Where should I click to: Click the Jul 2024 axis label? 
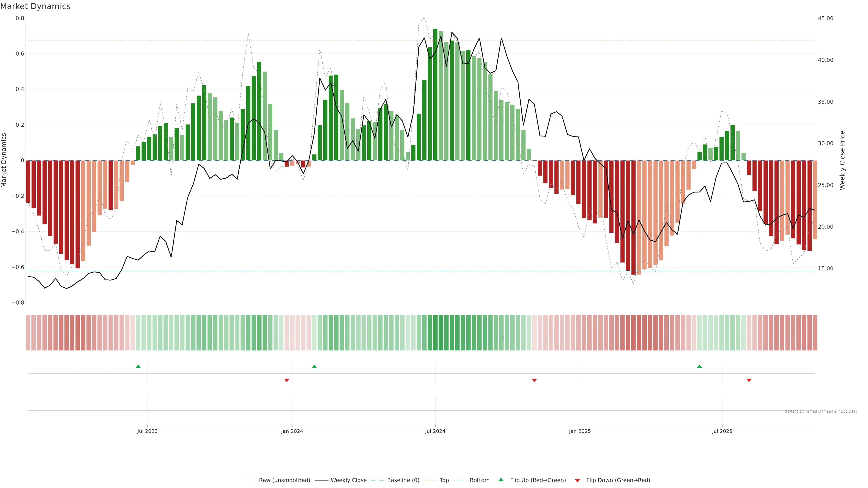(435, 431)
